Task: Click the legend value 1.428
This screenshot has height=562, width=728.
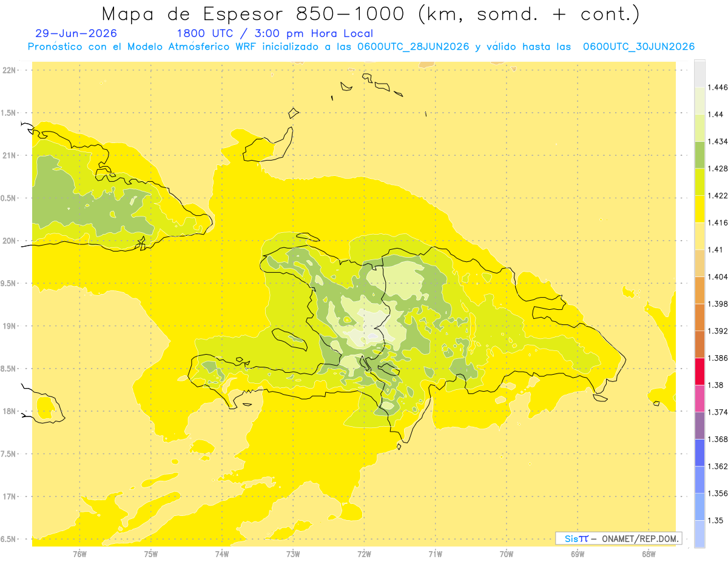Action: (x=718, y=169)
